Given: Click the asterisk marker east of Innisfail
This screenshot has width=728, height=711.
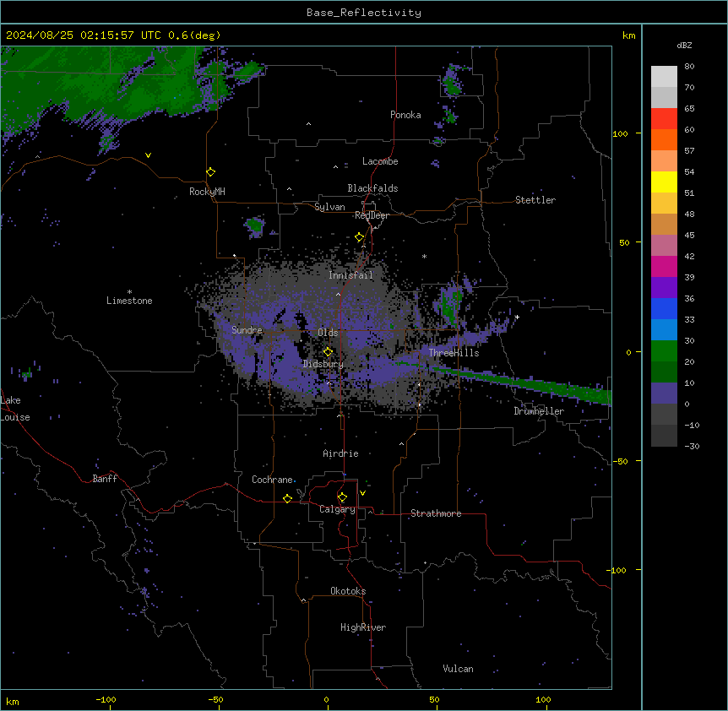Looking at the screenshot, I should tap(424, 256).
